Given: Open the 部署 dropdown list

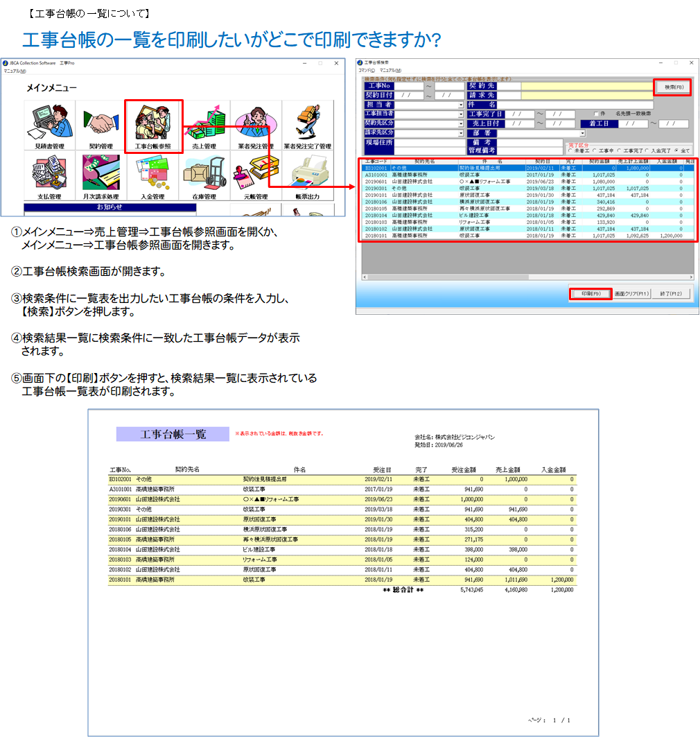Looking at the screenshot, I should point(582,133).
